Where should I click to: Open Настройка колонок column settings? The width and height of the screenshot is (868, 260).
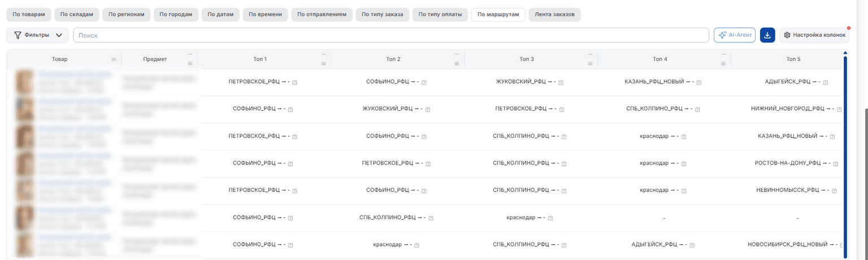pos(814,35)
